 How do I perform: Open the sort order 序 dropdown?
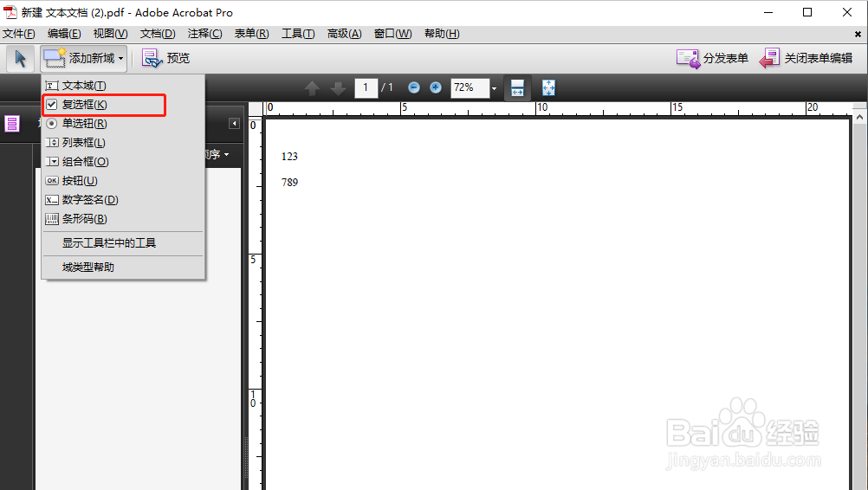(218, 154)
